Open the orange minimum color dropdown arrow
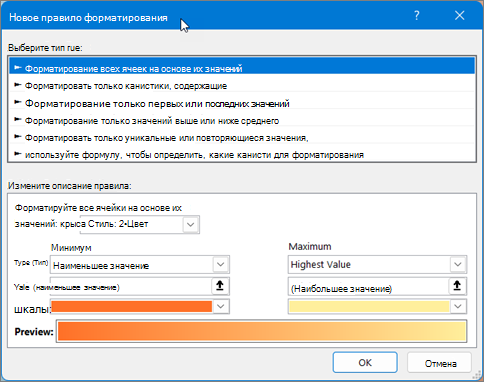This screenshot has height=382, width=484. (x=220, y=306)
